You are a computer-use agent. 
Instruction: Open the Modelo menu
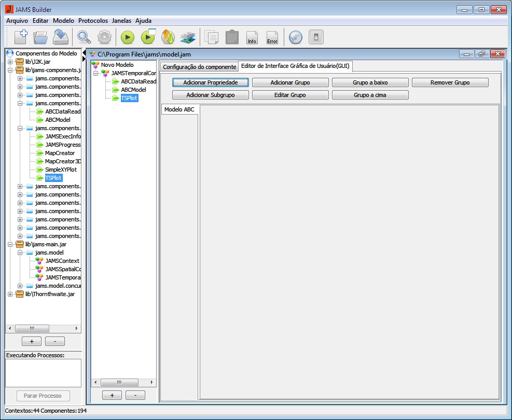click(63, 21)
